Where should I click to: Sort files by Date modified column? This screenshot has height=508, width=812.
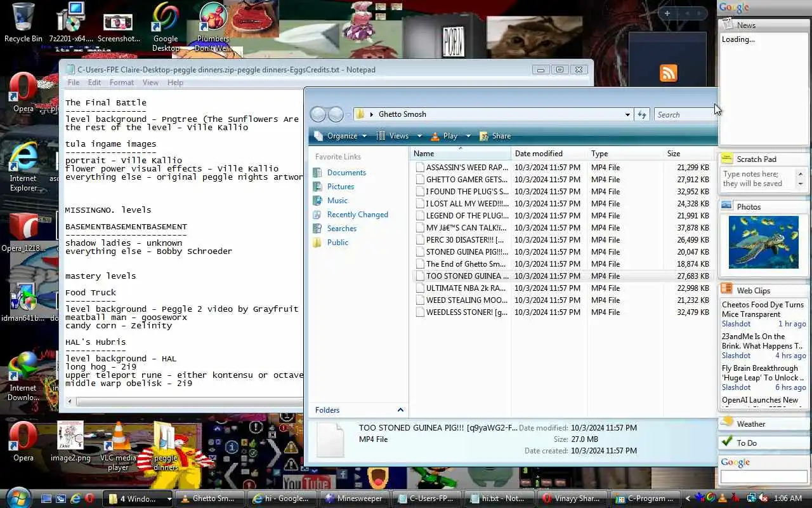pyautogui.click(x=549, y=154)
